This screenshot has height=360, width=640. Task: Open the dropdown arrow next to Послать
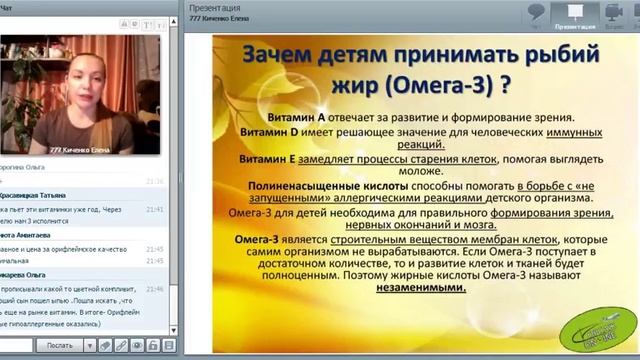tap(89, 346)
